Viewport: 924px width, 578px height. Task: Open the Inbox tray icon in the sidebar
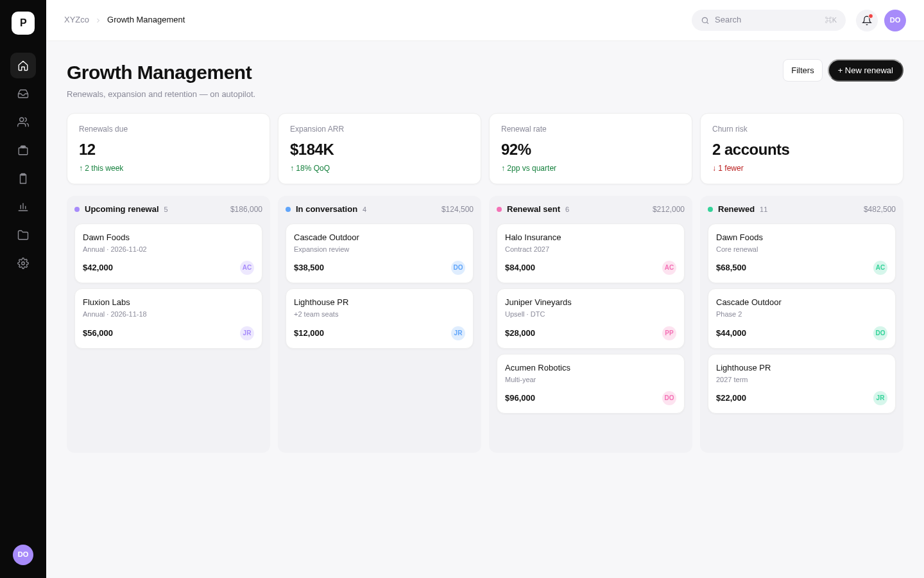click(x=23, y=94)
